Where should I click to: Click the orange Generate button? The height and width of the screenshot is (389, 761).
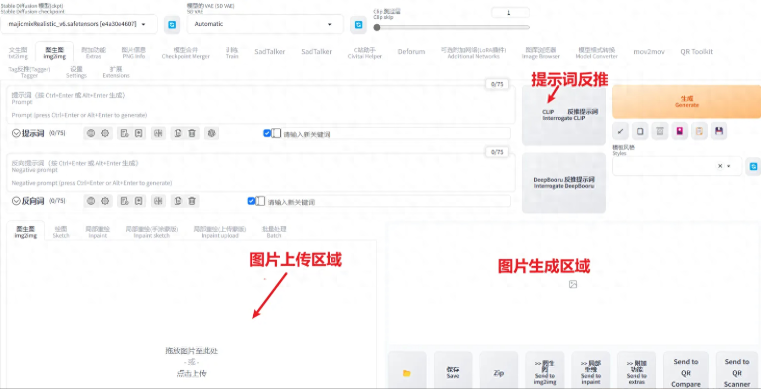(686, 102)
